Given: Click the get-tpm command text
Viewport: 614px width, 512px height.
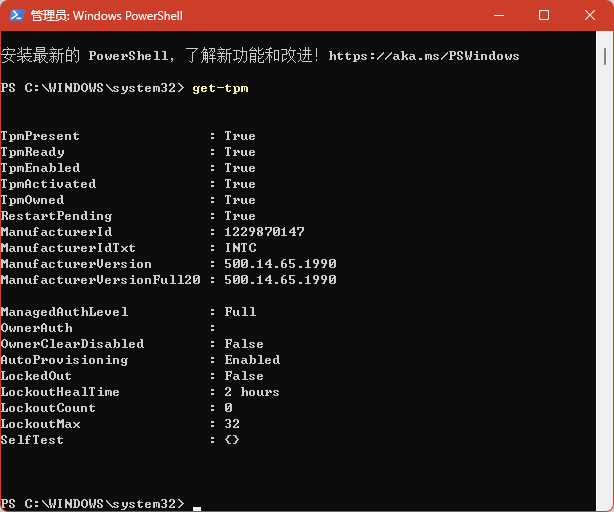Looking at the screenshot, I should coord(220,88).
